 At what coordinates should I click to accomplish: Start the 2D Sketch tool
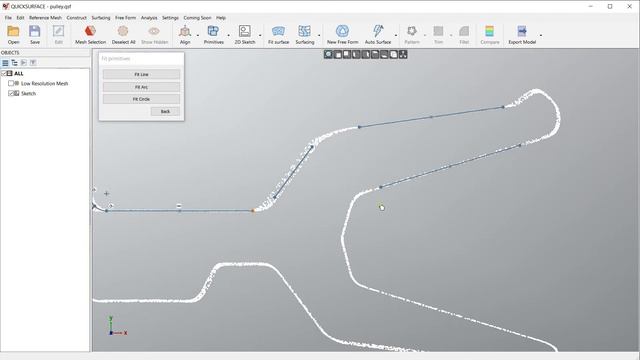pos(245,35)
